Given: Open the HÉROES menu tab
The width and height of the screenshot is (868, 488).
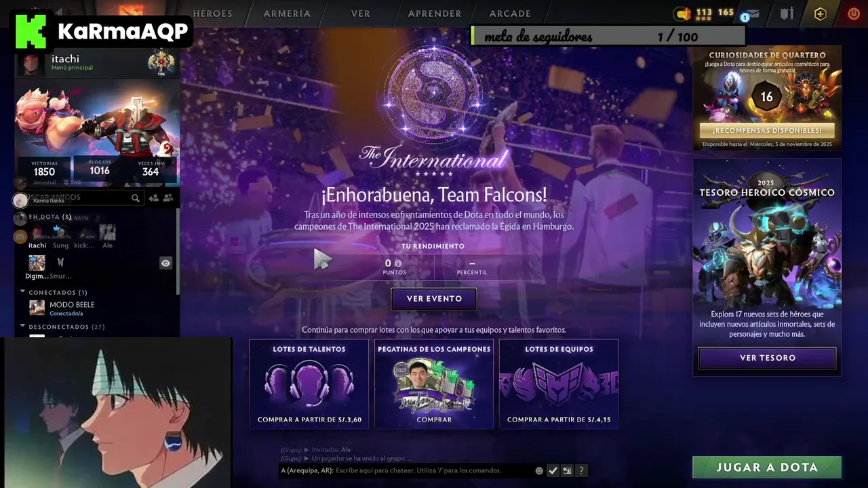Looking at the screenshot, I should (x=212, y=14).
